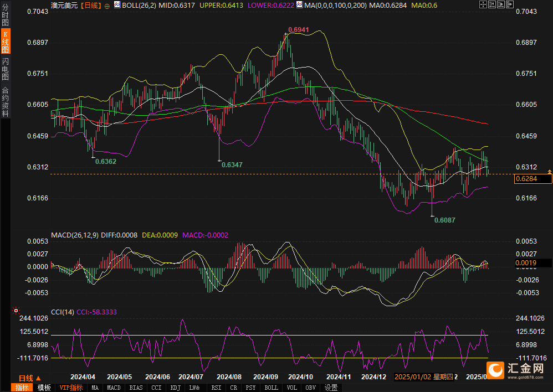Click the chart shrink-axis icon
Screen dimensions: 553x392
pos(492,4)
